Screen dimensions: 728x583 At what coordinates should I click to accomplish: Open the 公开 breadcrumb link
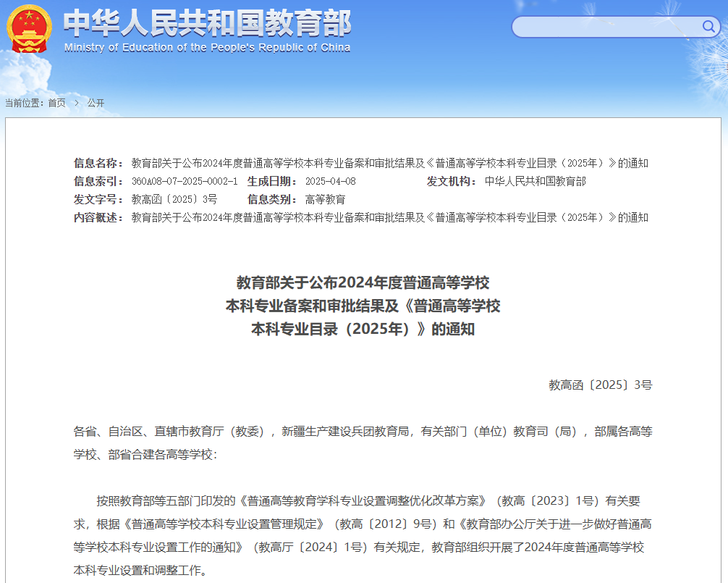pyautogui.click(x=96, y=103)
